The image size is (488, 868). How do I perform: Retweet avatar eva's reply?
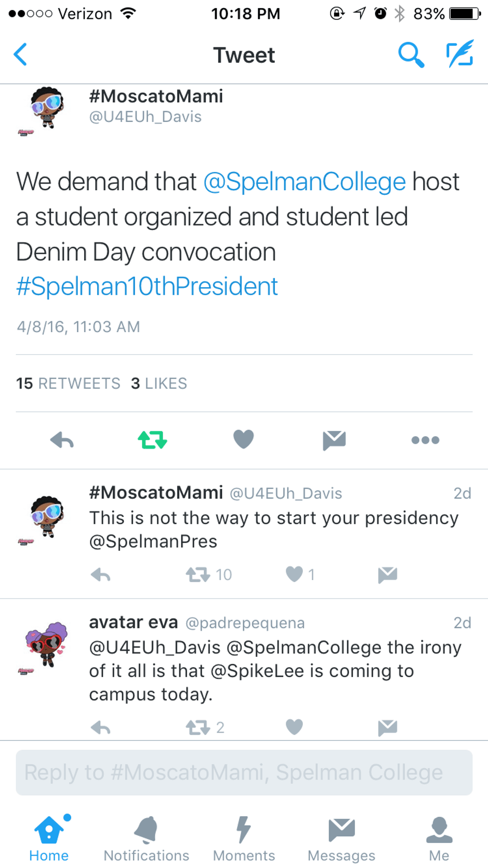[x=198, y=728]
